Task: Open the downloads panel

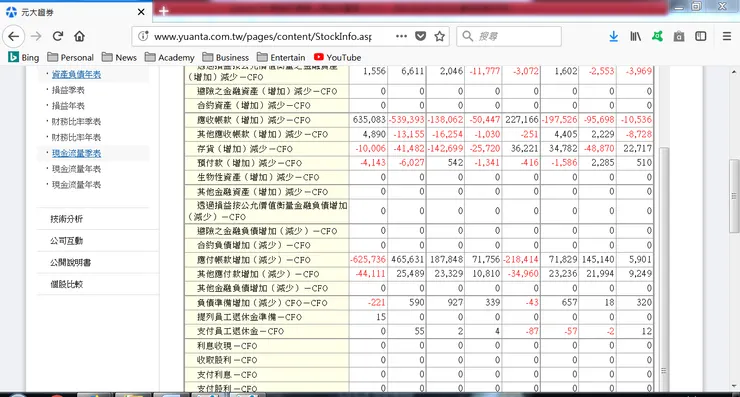Action: click(614, 36)
